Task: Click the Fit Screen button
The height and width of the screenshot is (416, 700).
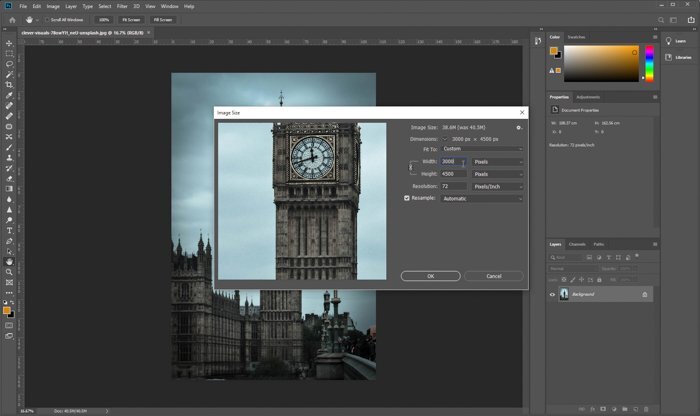Action: [131, 20]
